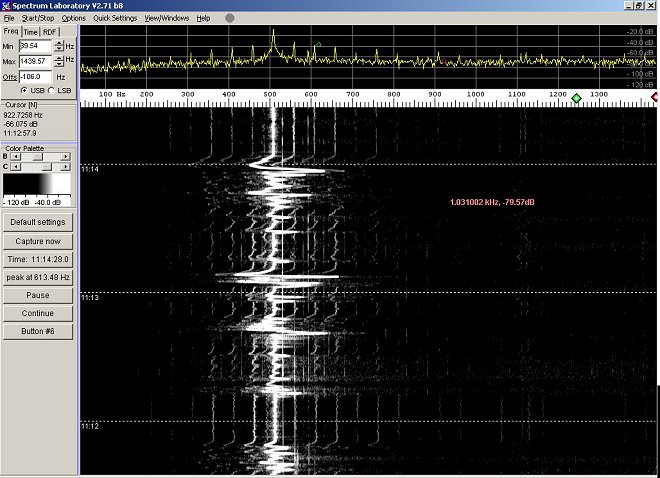
Task: Open the Options menu
Action: pyautogui.click(x=74, y=18)
